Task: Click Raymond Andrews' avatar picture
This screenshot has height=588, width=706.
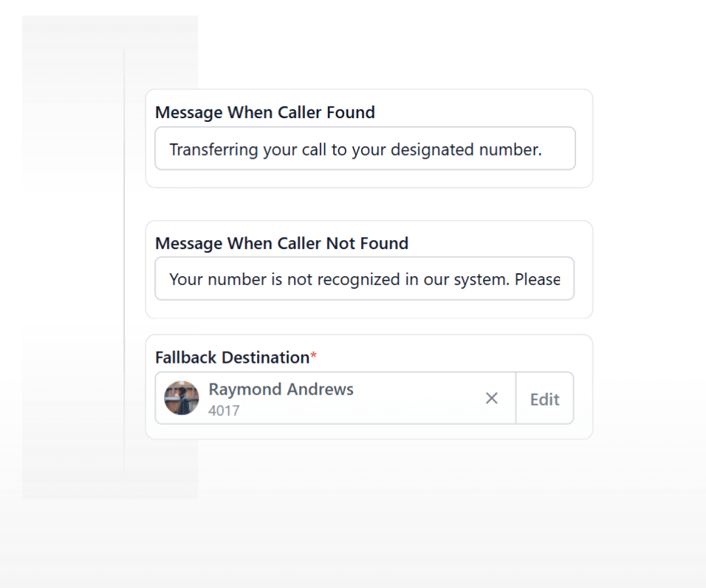Action: pos(181,398)
